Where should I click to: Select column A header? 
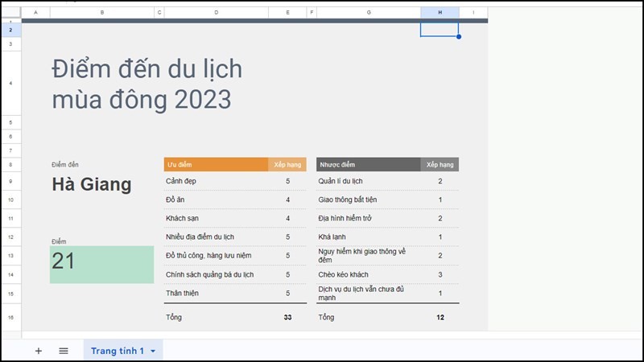pos(35,12)
